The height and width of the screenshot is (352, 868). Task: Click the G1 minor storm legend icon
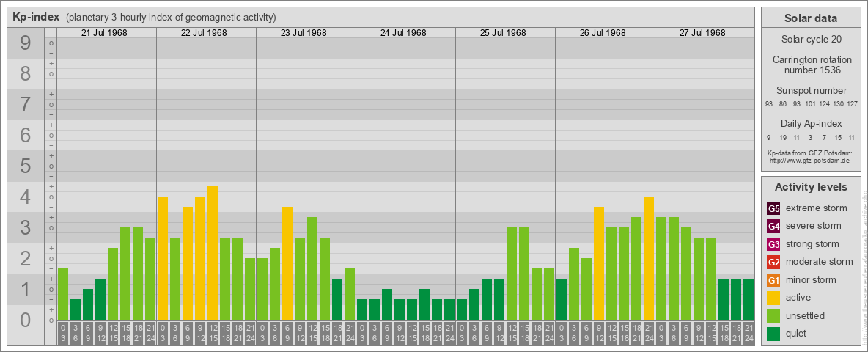[773, 280]
